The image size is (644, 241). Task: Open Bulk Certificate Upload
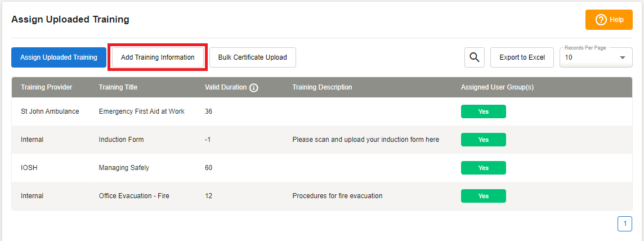coord(252,57)
